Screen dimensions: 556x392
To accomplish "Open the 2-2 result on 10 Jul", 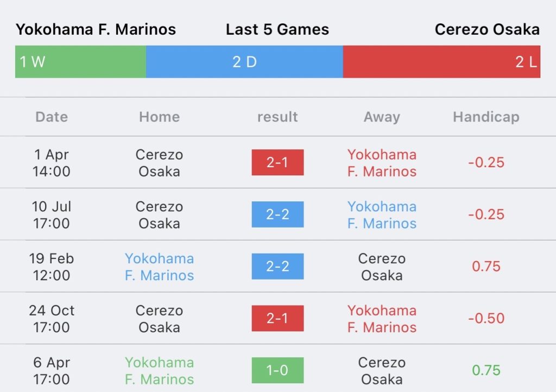I will coord(277,214).
